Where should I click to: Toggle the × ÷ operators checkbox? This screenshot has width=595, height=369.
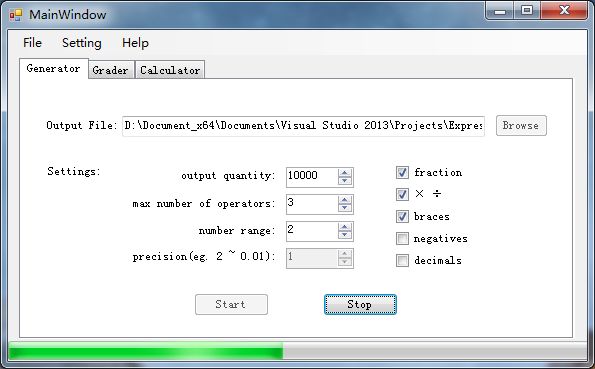click(402, 194)
